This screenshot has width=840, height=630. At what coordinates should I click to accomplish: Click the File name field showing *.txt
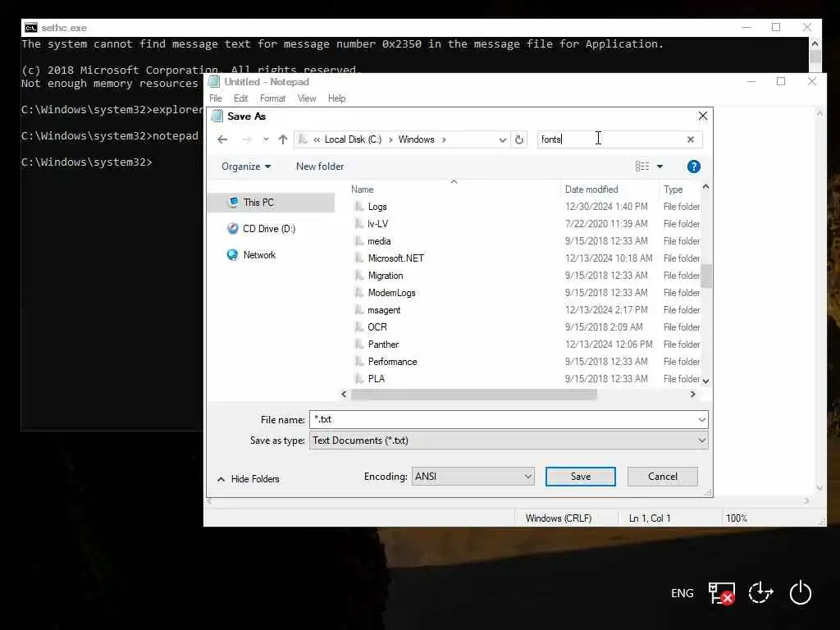(503, 419)
